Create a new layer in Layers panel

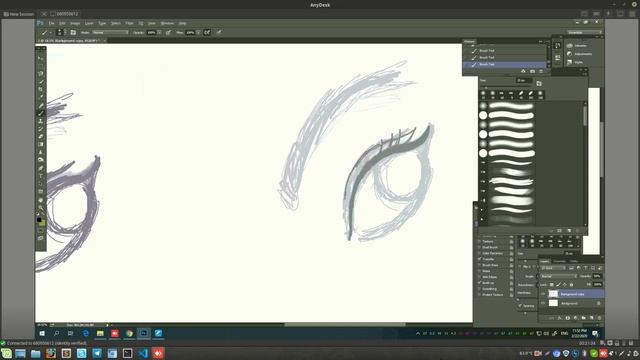click(x=591, y=318)
